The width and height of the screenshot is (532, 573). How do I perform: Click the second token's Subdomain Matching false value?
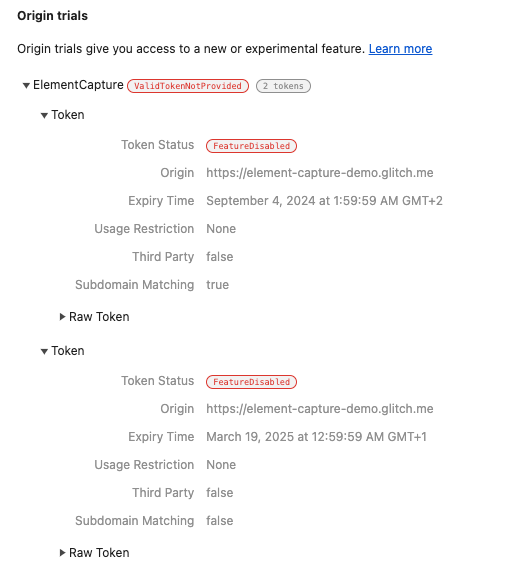click(220, 521)
